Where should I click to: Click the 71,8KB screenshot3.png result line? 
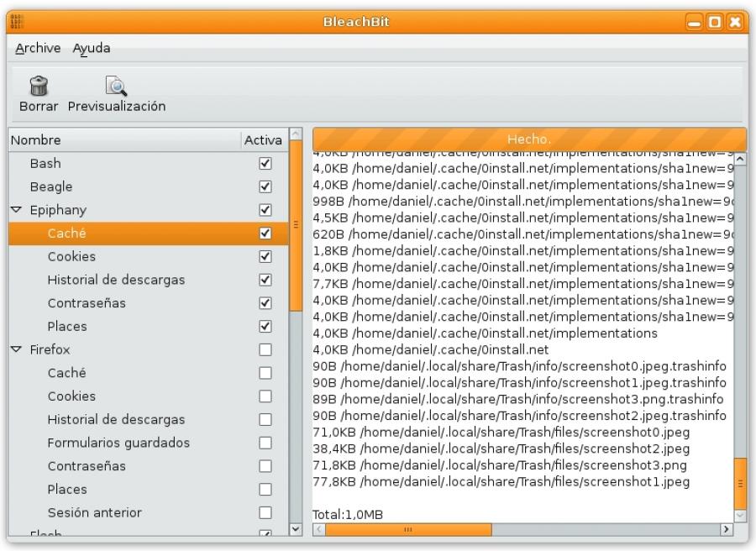(500, 465)
